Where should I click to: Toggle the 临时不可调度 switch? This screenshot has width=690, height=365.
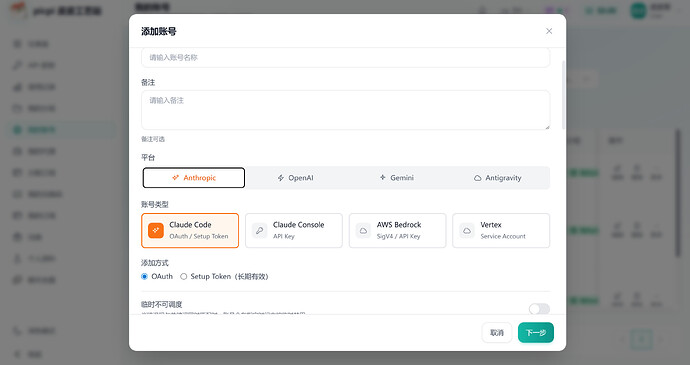[x=539, y=309]
